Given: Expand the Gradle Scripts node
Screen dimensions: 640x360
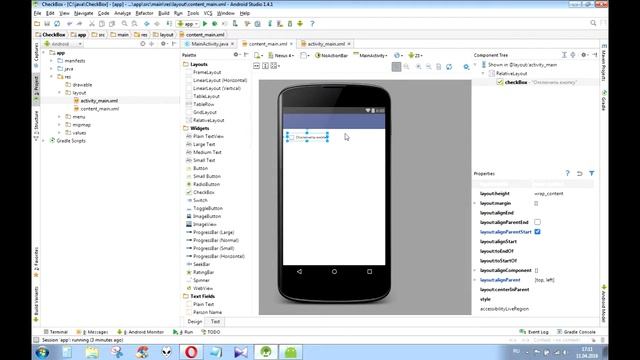Looking at the screenshot, I should coord(44,141).
